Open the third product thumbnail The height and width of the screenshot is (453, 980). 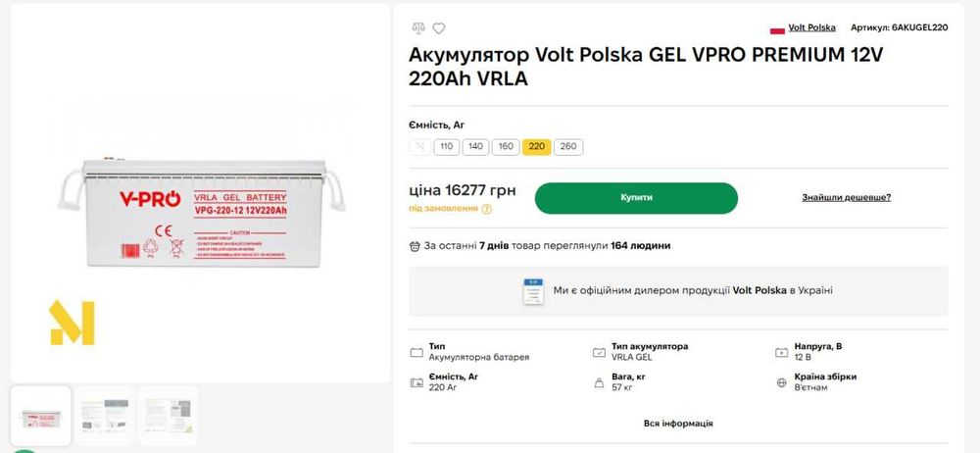click(168, 414)
